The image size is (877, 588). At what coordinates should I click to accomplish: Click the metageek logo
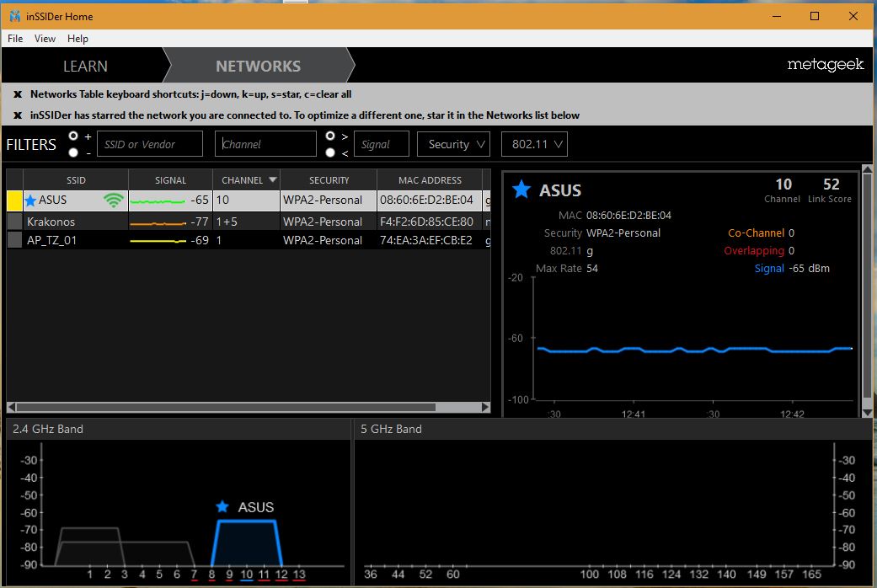[825, 65]
